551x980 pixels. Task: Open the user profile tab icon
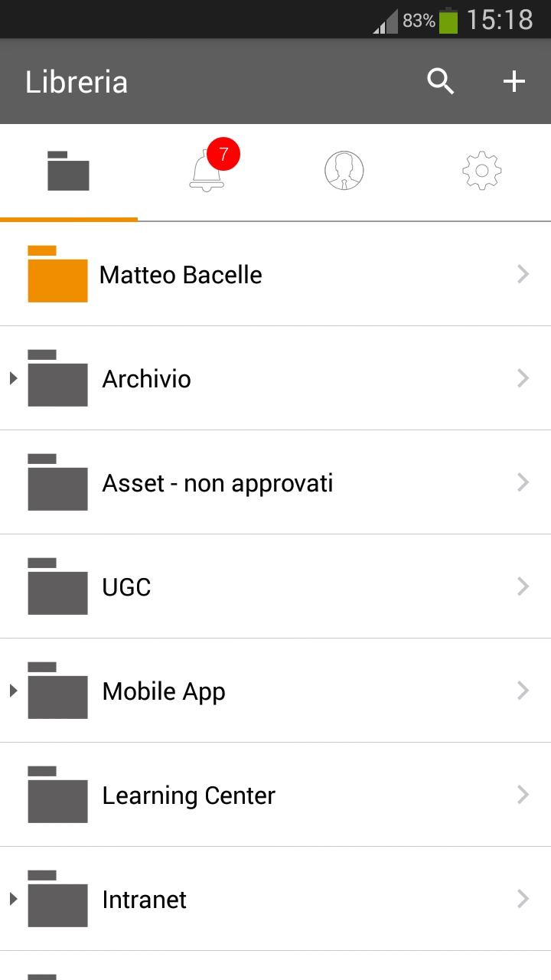[344, 170]
